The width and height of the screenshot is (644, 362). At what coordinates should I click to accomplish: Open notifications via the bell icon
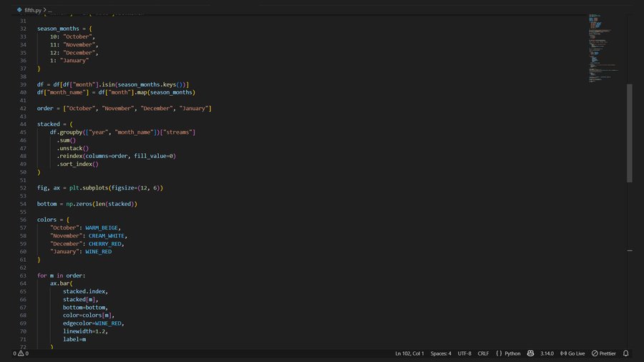625,353
